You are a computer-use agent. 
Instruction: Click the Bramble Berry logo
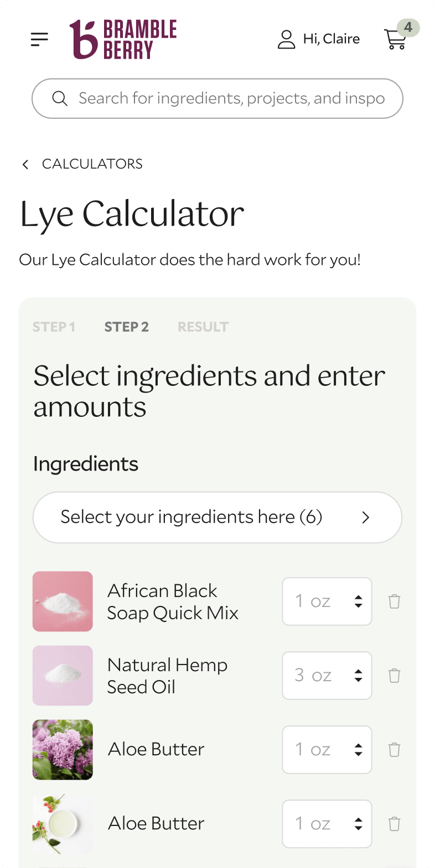pyautogui.click(x=123, y=39)
